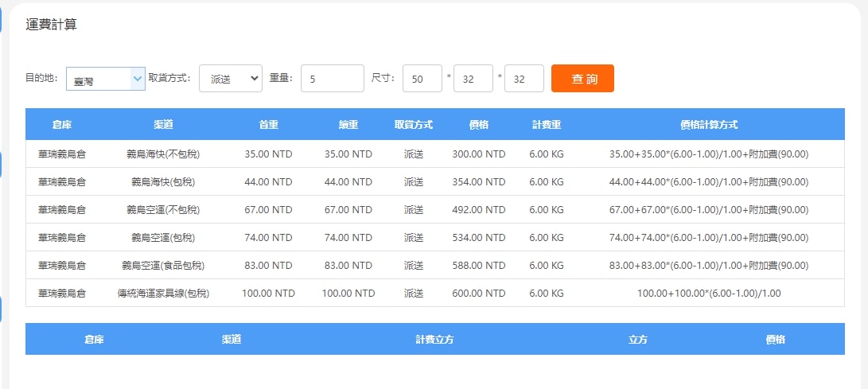Click the 價格 header in lower table
This screenshot has width=868, height=389.
coord(775,340)
